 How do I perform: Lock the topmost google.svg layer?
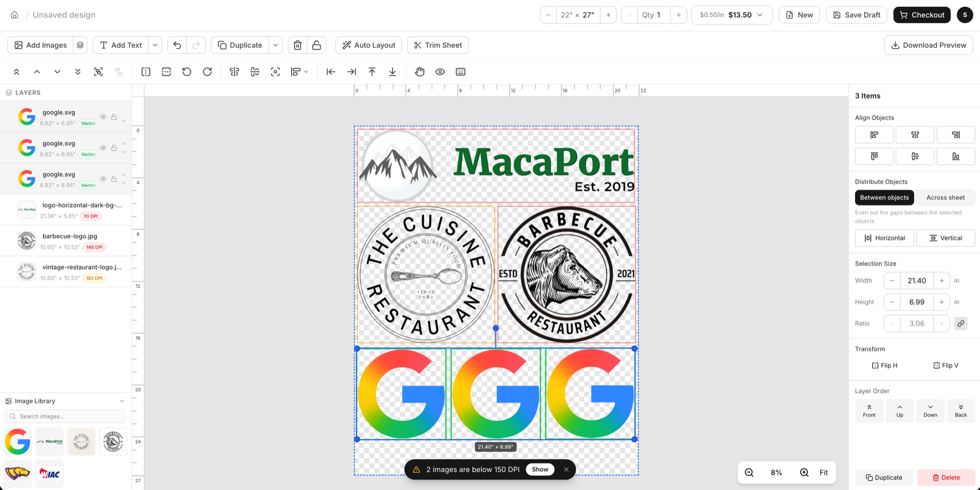[114, 117]
